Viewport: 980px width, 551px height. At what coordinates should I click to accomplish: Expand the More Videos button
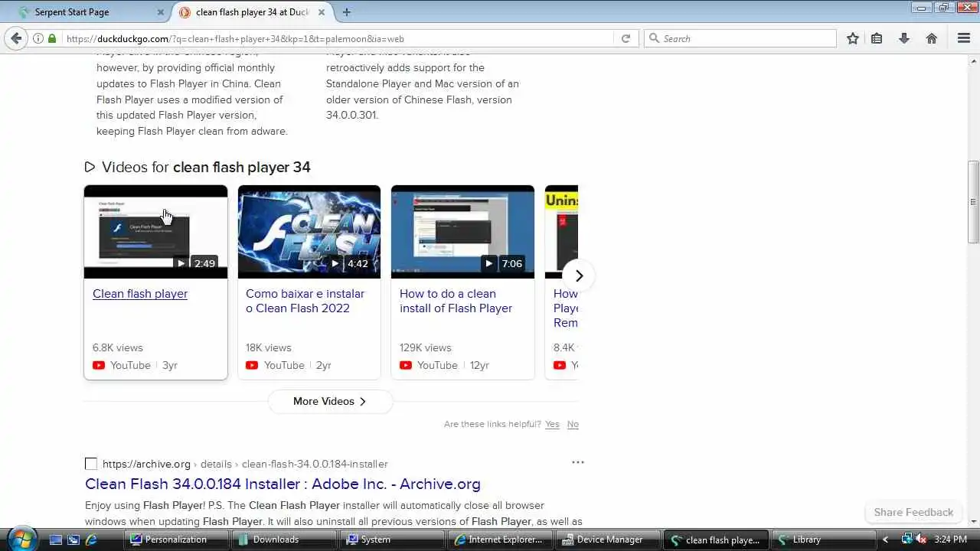pyautogui.click(x=330, y=401)
